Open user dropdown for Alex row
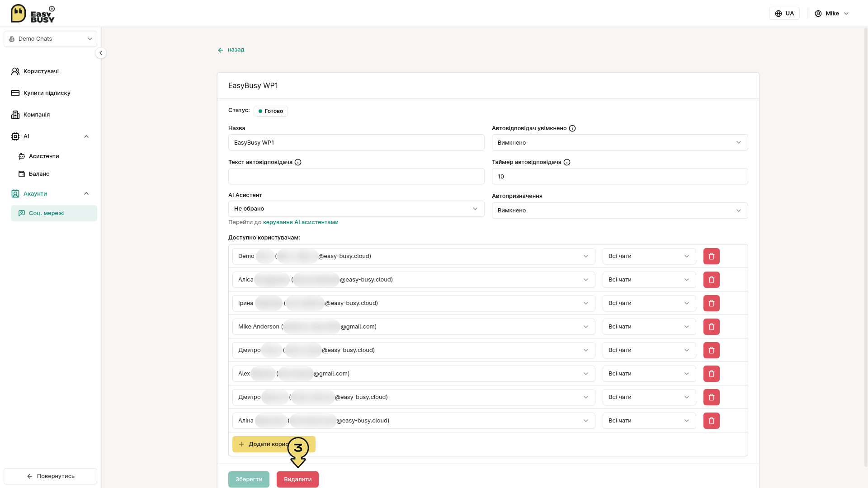Screen dimensions: 868x488 (x=414, y=374)
